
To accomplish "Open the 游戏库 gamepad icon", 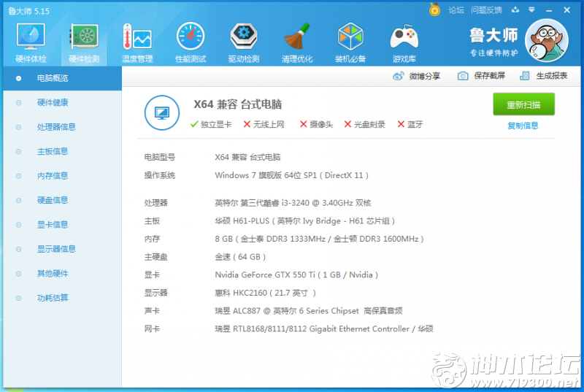I will [404, 41].
